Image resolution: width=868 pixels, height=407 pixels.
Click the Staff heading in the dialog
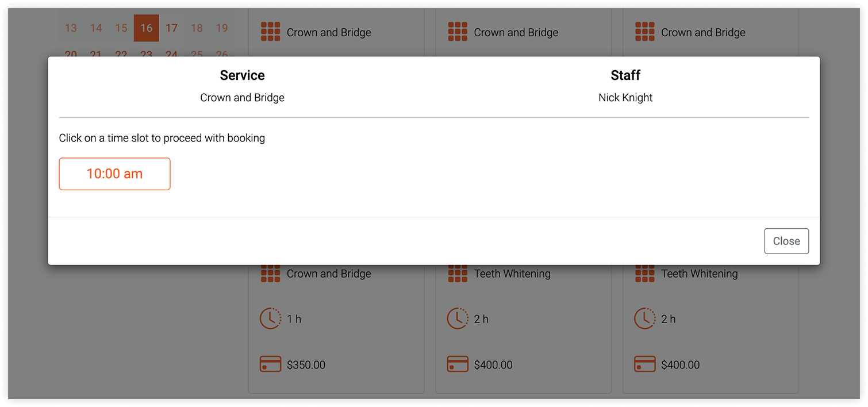tap(625, 75)
